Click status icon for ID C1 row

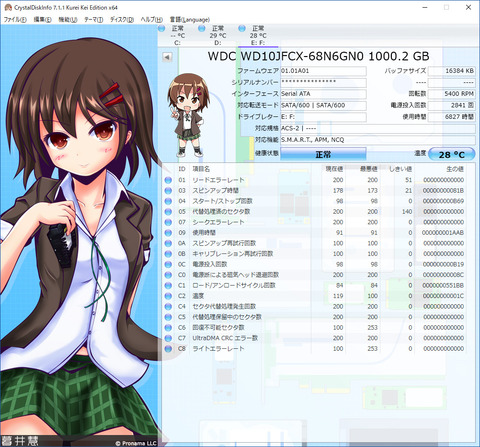[x=168, y=286]
